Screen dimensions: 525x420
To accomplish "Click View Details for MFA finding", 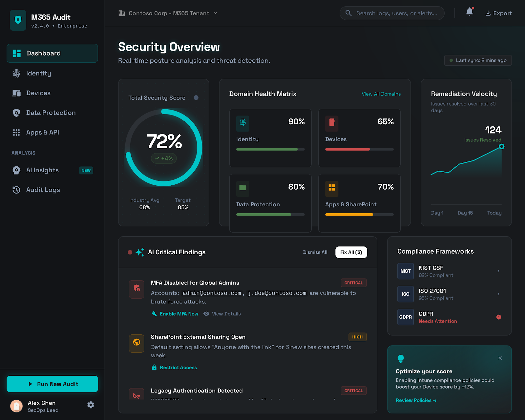I will [x=222, y=314].
